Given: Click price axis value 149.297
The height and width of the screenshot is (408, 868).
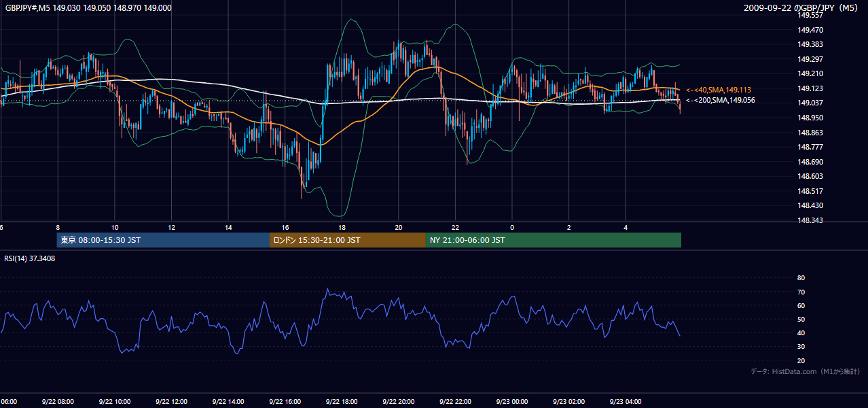Looking at the screenshot, I should (x=810, y=59).
